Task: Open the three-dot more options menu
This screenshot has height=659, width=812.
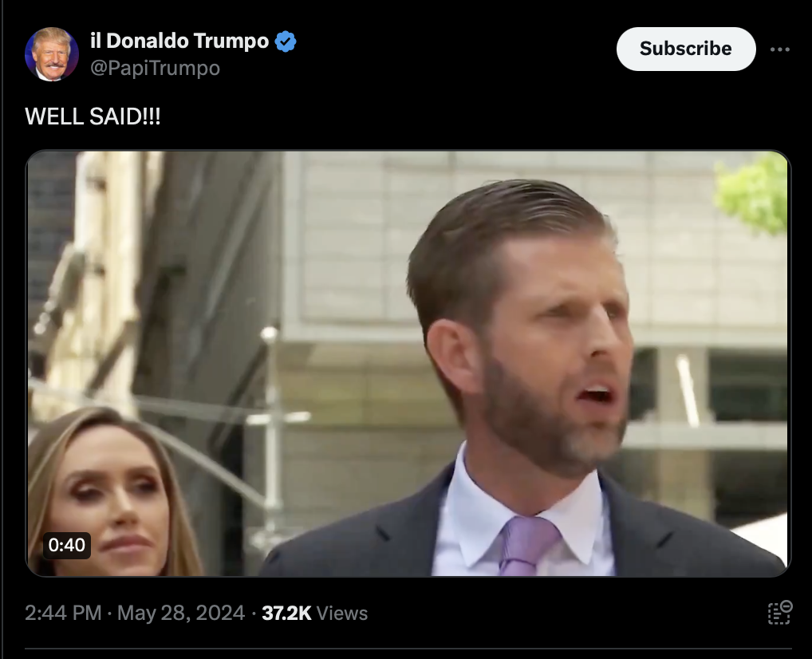Action: (x=779, y=49)
